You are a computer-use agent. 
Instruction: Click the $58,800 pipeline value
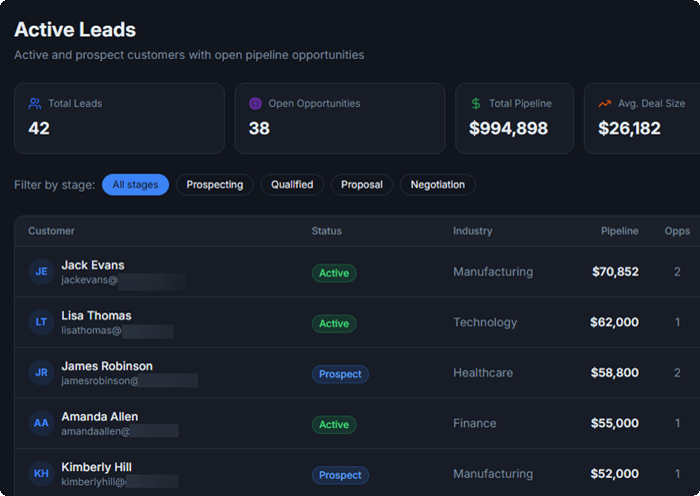coord(615,372)
